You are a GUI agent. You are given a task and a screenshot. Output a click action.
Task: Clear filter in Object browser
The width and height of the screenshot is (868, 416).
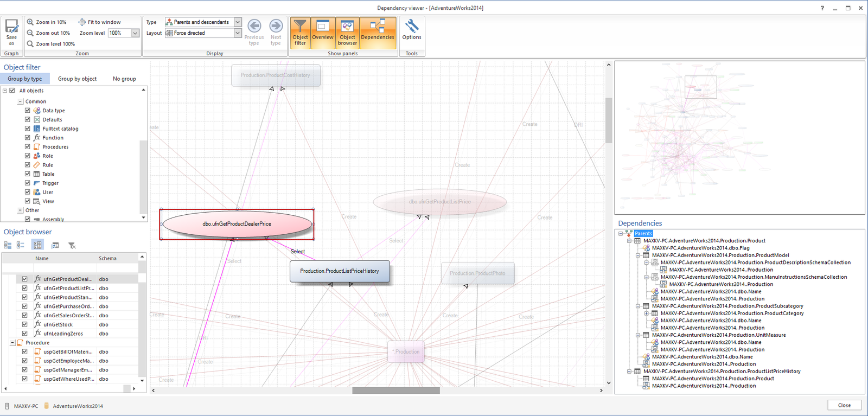(72, 246)
